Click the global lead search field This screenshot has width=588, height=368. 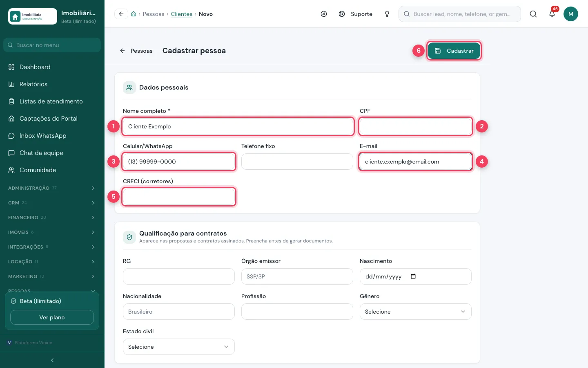point(460,14)
